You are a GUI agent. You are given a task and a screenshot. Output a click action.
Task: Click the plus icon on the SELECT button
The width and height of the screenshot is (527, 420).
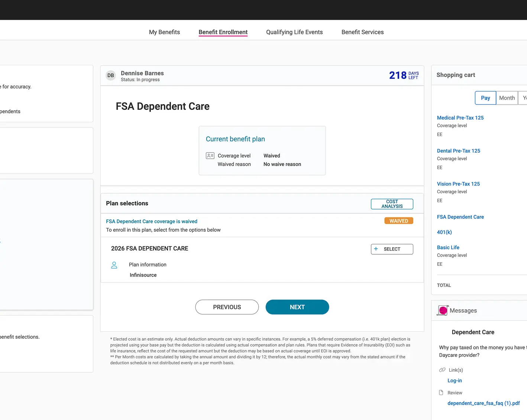376,249
